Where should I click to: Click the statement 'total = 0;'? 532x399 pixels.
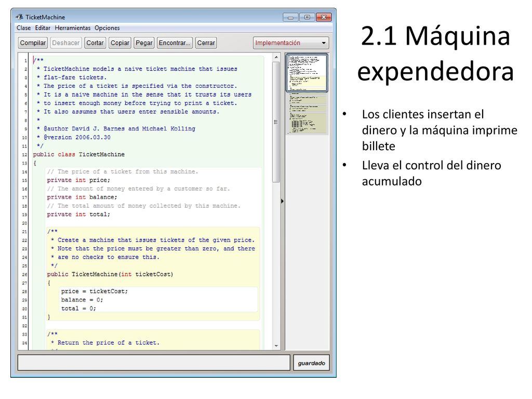[78, 309]
